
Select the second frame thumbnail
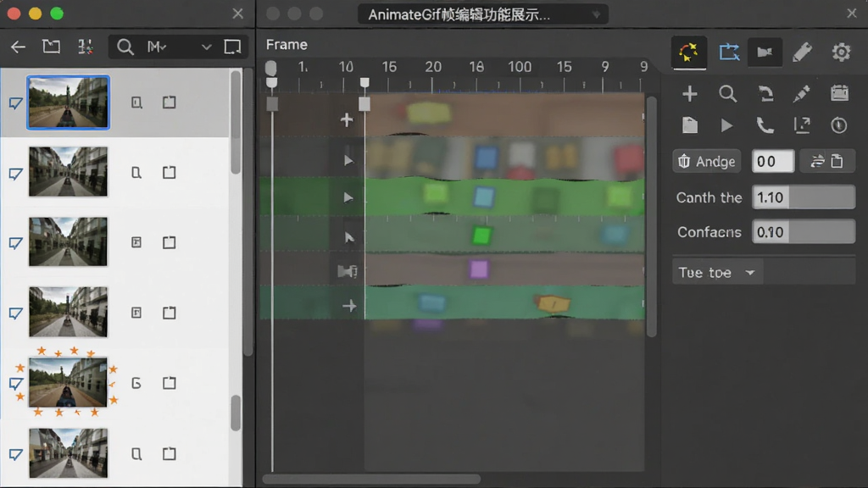[x=68, y=171]
